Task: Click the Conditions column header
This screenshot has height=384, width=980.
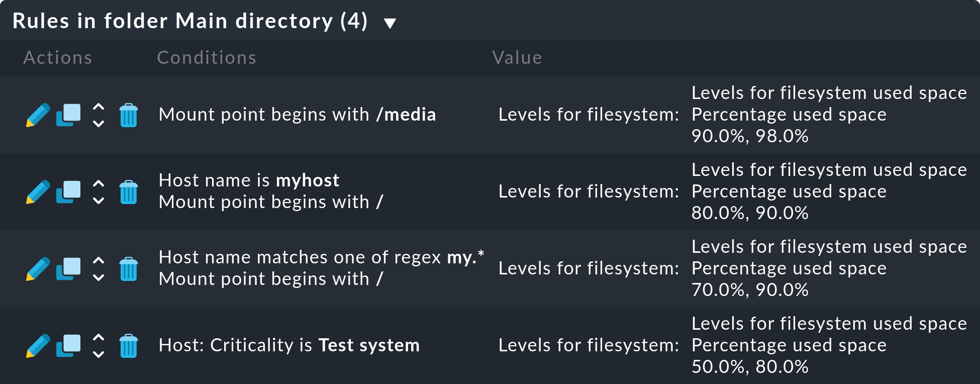Action: [x=207, y=58]
